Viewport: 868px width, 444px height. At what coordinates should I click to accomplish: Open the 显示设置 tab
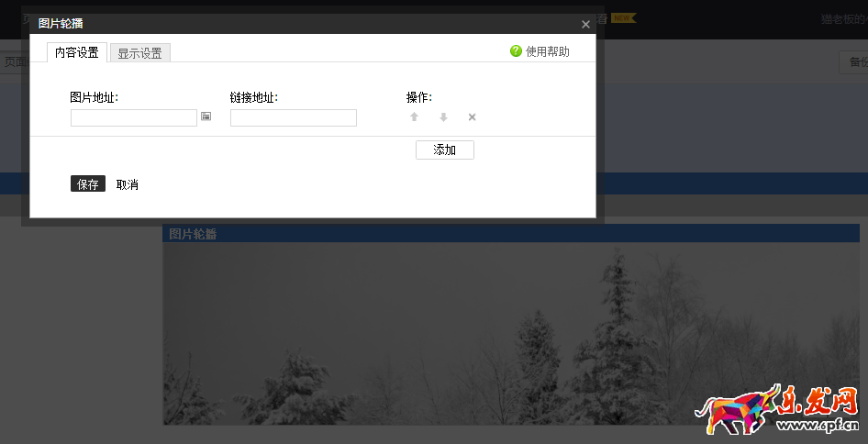pos(139,53)
